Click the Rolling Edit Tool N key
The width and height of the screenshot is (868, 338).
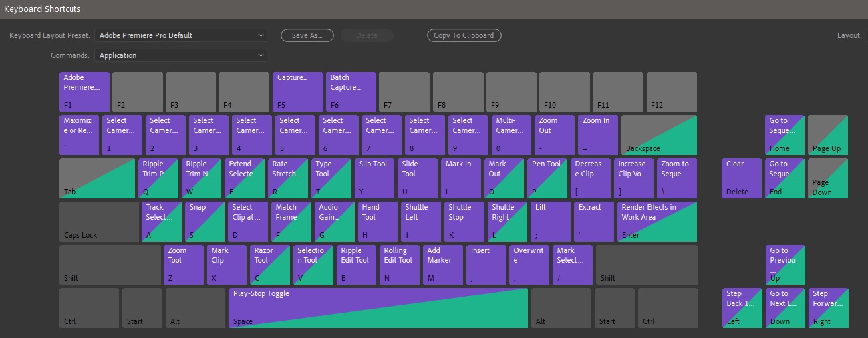399,264
